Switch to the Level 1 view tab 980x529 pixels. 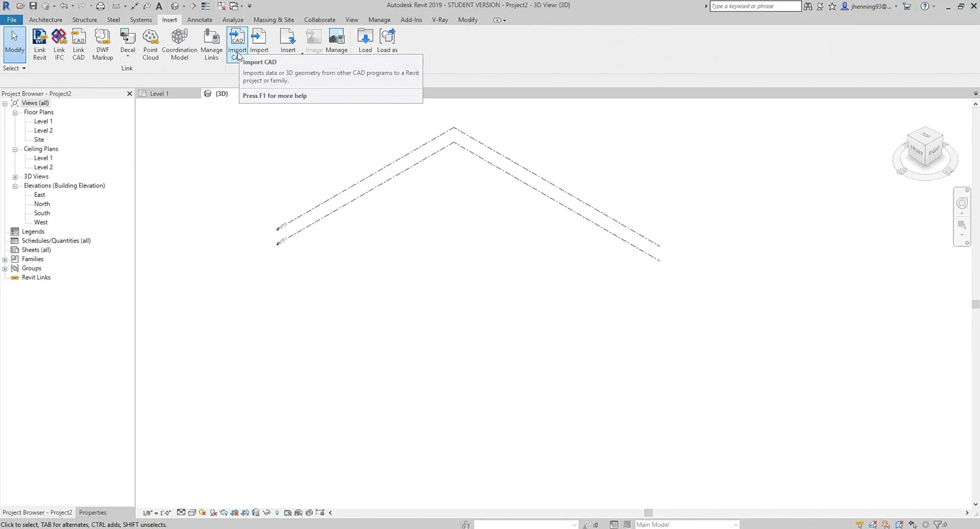click(x=168, y=94)
